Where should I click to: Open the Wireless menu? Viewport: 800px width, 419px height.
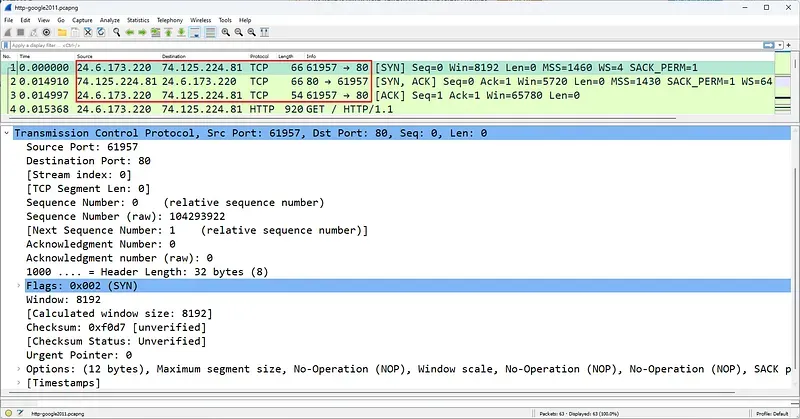201,20
